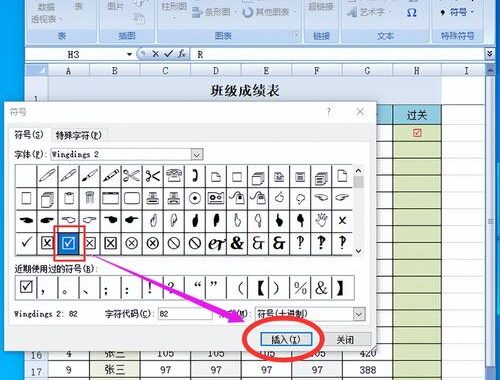Select the checked box symbol in the grid

tap(69, 243)
